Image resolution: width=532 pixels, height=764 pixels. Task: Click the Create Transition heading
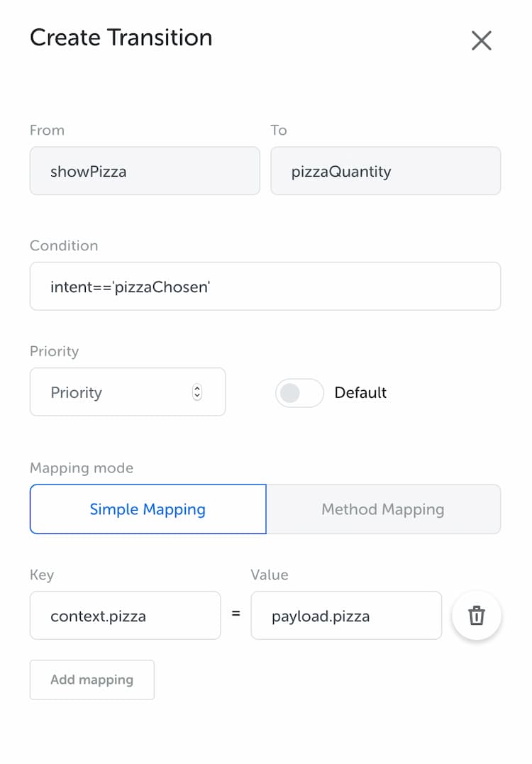point(121,38)
